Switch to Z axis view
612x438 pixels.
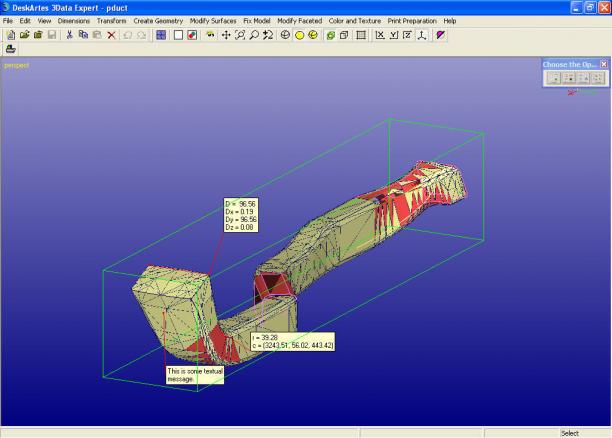407,35
